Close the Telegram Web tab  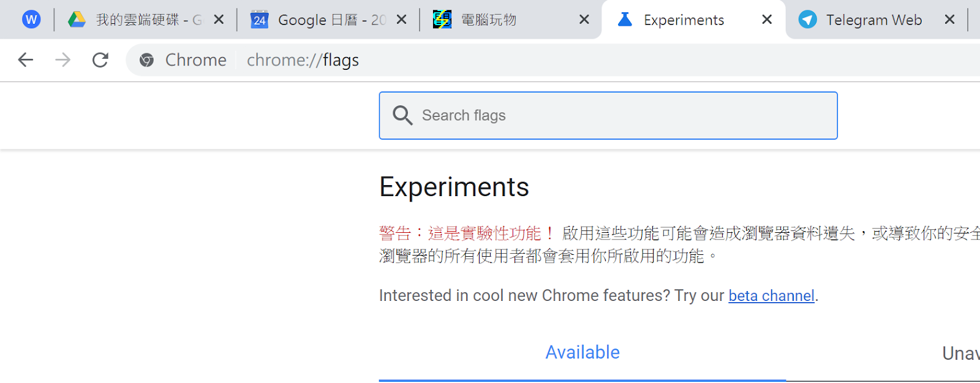click(950, 20)
